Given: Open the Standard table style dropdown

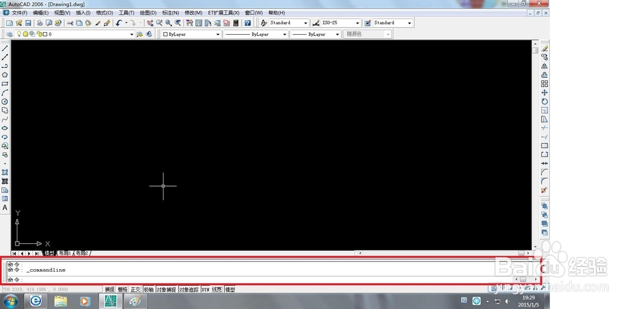Looking at the screenshot, I should 409,23.
